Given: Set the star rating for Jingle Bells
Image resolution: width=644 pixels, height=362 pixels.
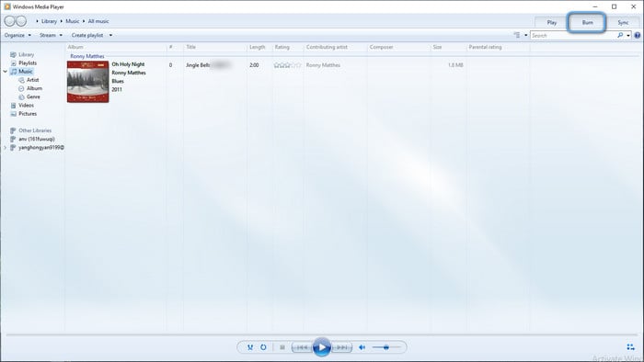Looking at the screenshot, I should 287,65.
